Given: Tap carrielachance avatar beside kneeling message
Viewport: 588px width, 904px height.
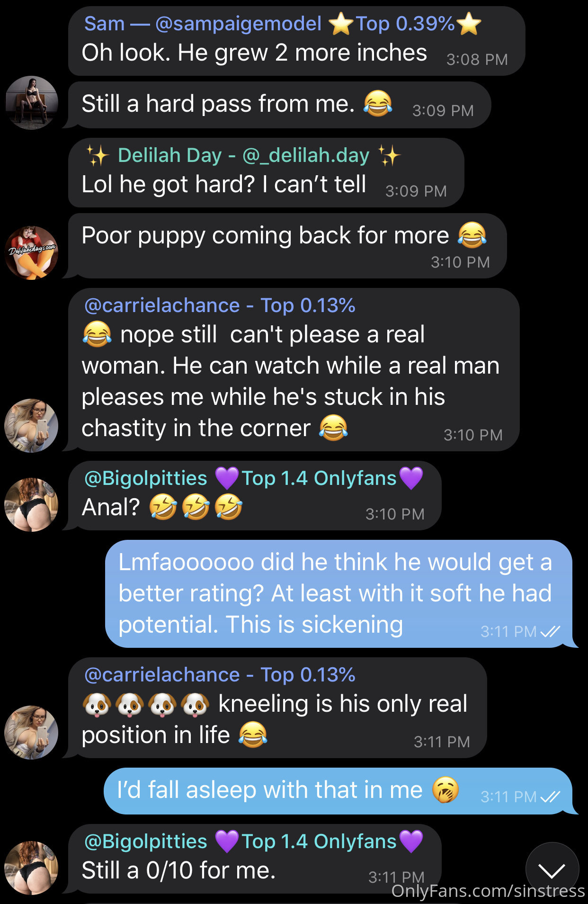Looking at the screenshot, I should click(32, 733).
